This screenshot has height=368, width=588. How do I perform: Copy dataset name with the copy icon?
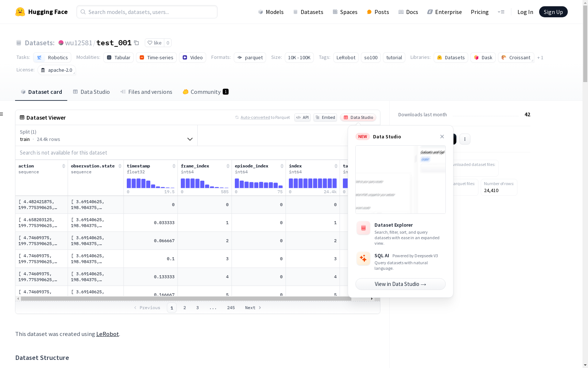(x=136, y=43)
